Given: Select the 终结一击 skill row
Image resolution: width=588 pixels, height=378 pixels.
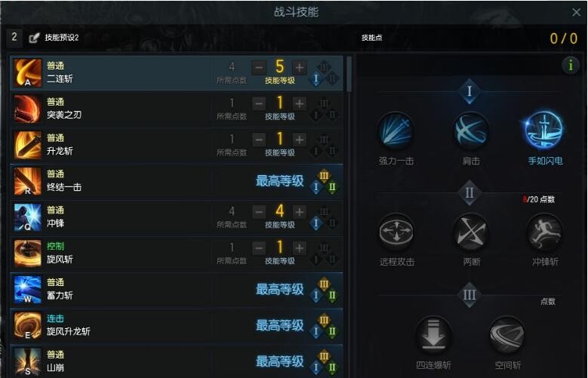Looking at the screenshot, I should pyautogui.click(x=177, y=182).
